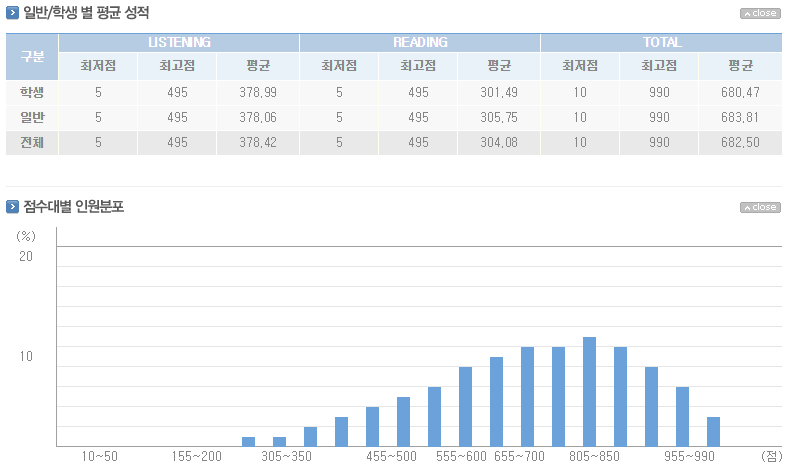Viewport: 791px width, 475px height.
Task: Collapse the average score table with its close button
Action: click(x=759, y=14)
